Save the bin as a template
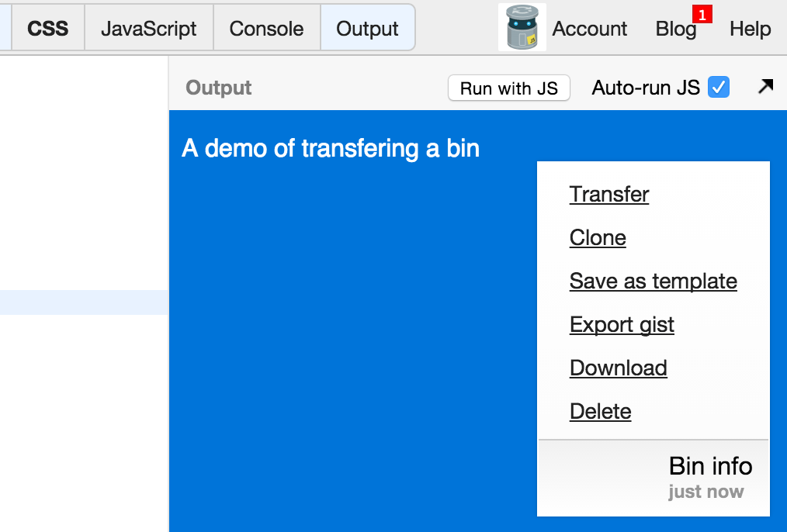This screenshot has width=787, height=532. (x=653, y=281)
